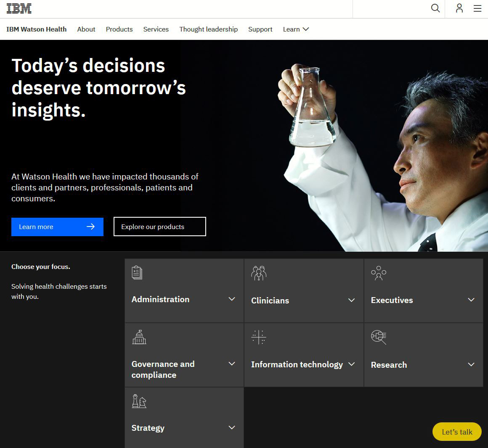Expand the Governance and compliance chevron

click(232, 364)
